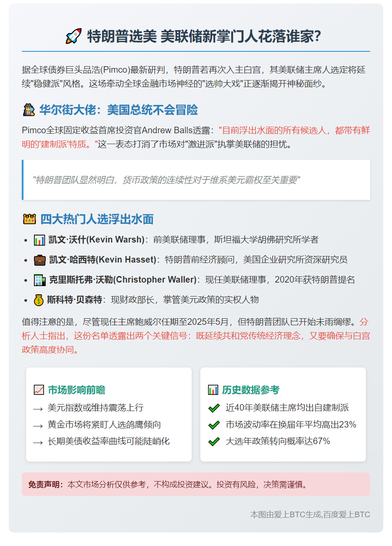Click the building icon next to 克里斯托弗·沃勒

coord(40,280)
